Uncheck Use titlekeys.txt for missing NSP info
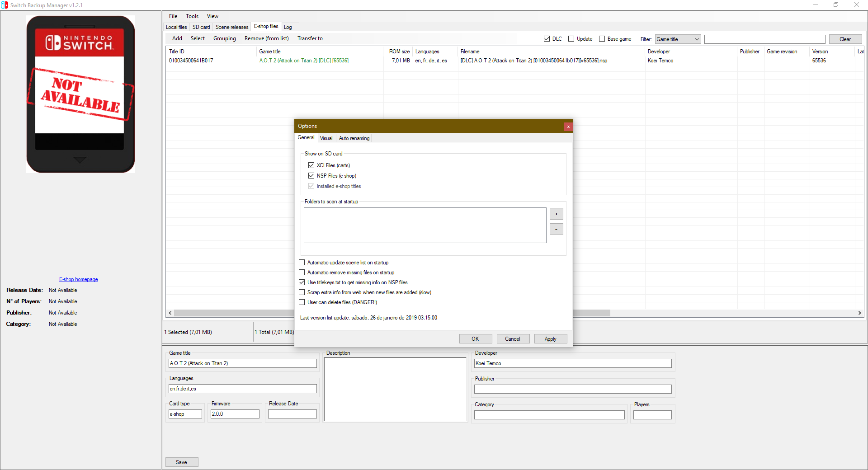This screenshot has width=868, height=470. click(x=302, y=282)
